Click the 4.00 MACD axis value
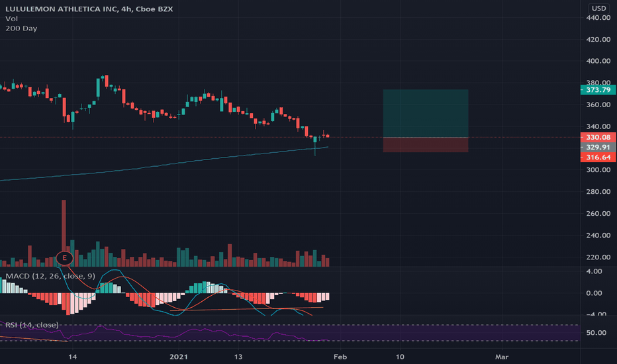The image size is (617, 364). [x=594, y=271]
